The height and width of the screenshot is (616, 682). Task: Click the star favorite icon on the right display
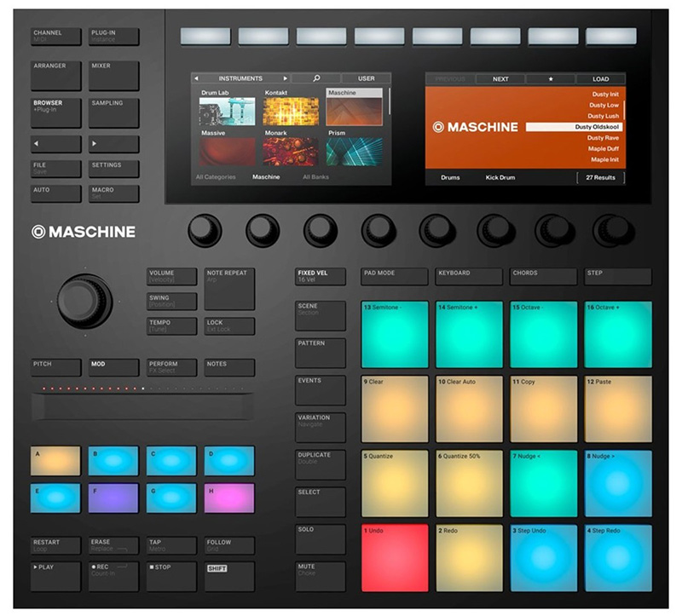pos(551,79)
